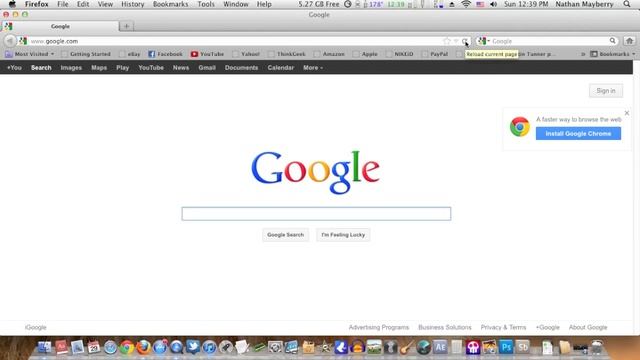Open the iGoogle link in the footer

click(x=36, y=327)
